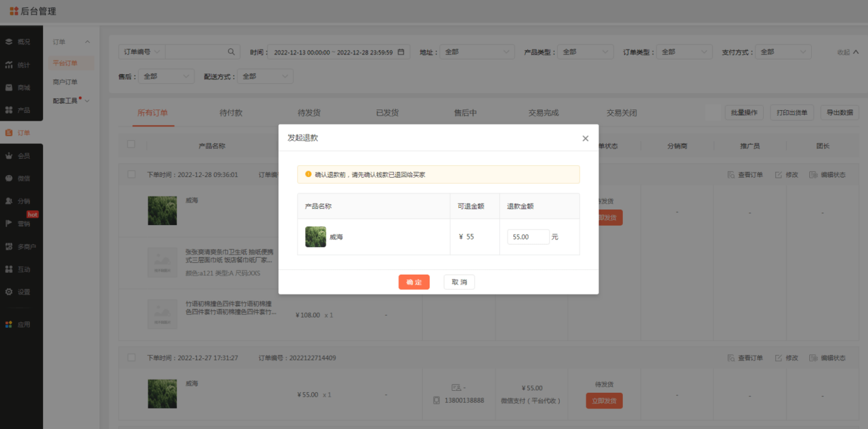
Task: Open 统计 statistics icon in sidebar
Action: 9,65
